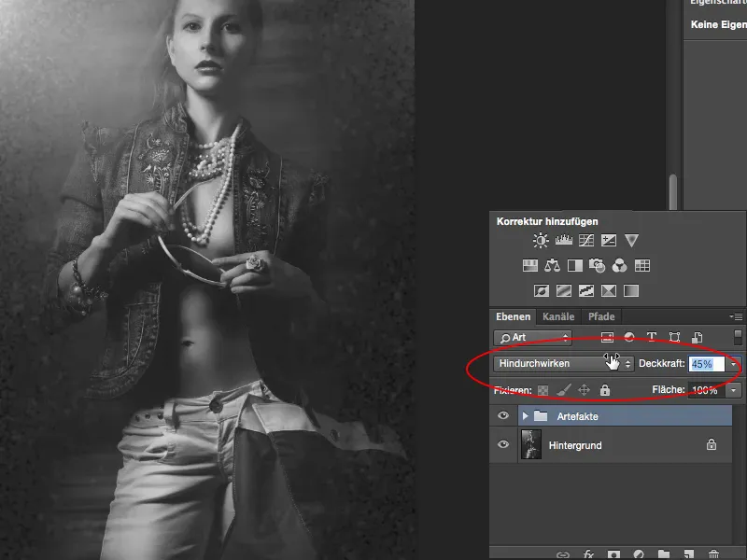Click the Deckkraft label
This screenshot has width=747, height=560.
(x=661, y=363)
